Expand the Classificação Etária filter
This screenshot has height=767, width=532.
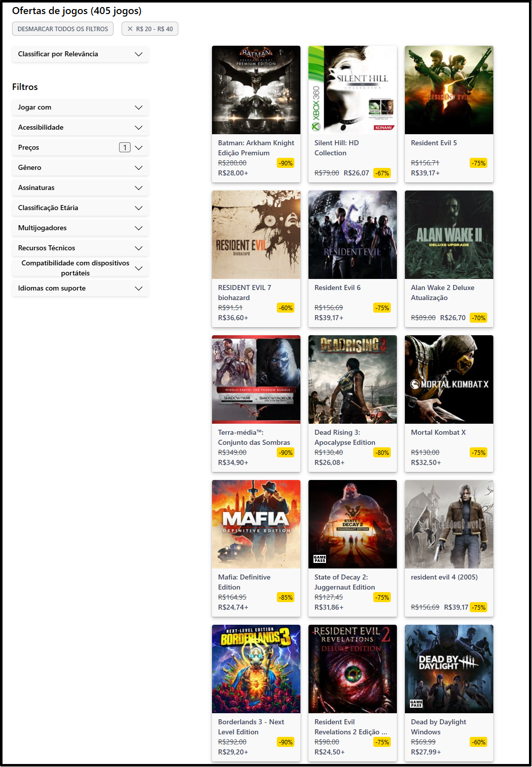[x=80, y=208]
